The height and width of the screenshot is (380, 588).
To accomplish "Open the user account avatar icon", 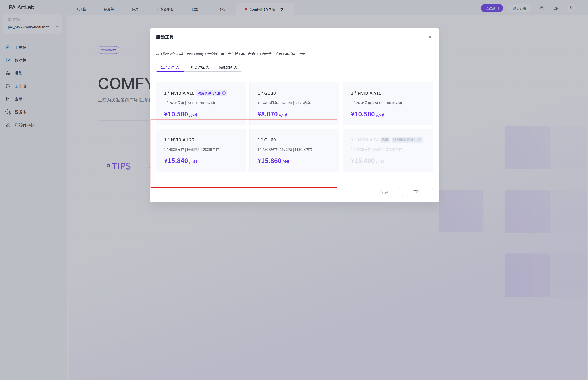I will pos(571,8).
